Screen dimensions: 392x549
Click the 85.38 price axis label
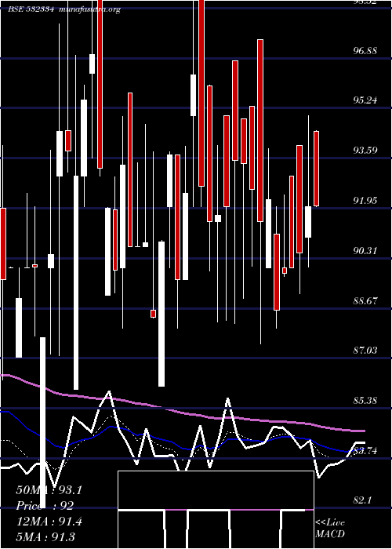tap(365, 401)
